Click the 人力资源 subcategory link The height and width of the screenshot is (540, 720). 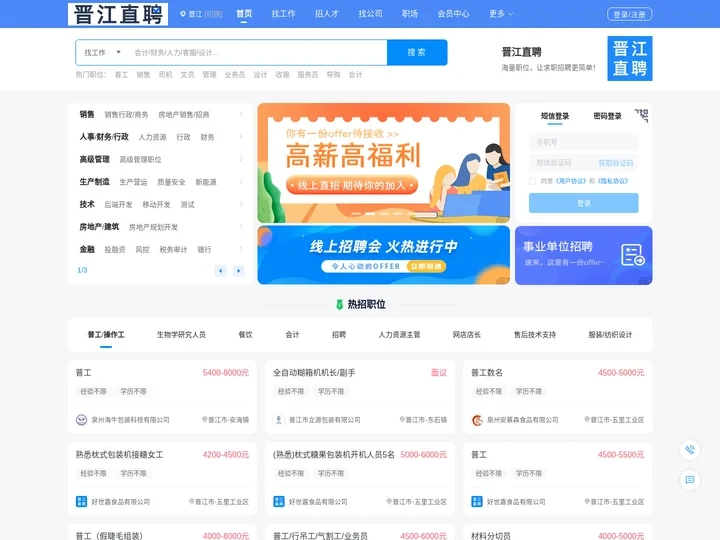tap(152, 137)
